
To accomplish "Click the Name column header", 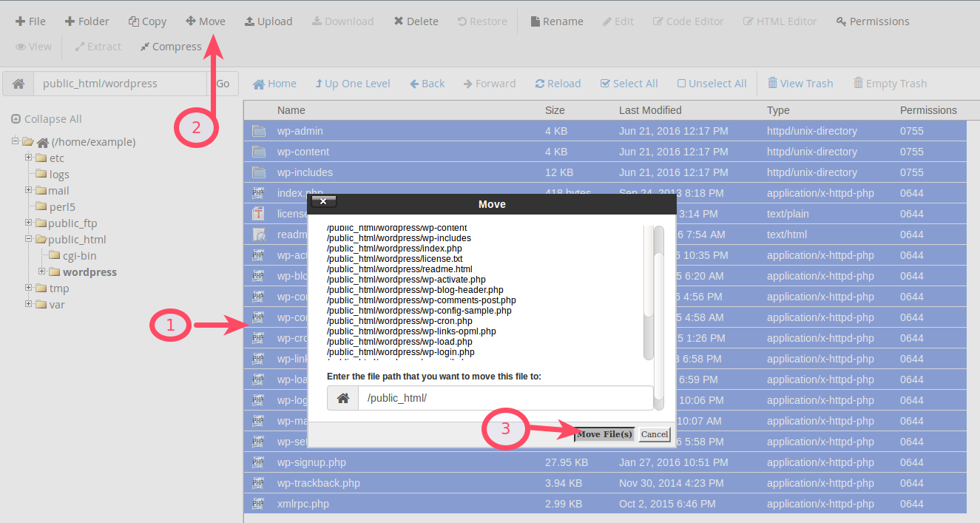I will pos(291,110).
